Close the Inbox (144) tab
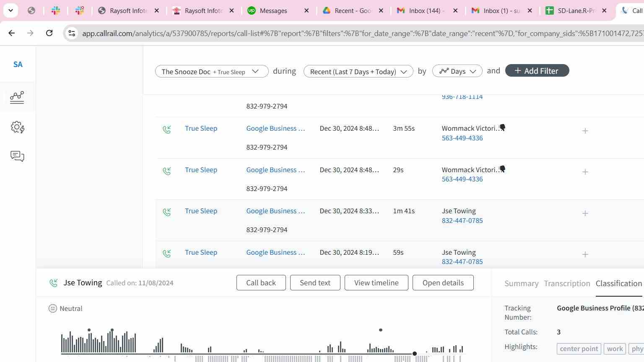Viewport: 644px width, 362px height. [455, 10]
